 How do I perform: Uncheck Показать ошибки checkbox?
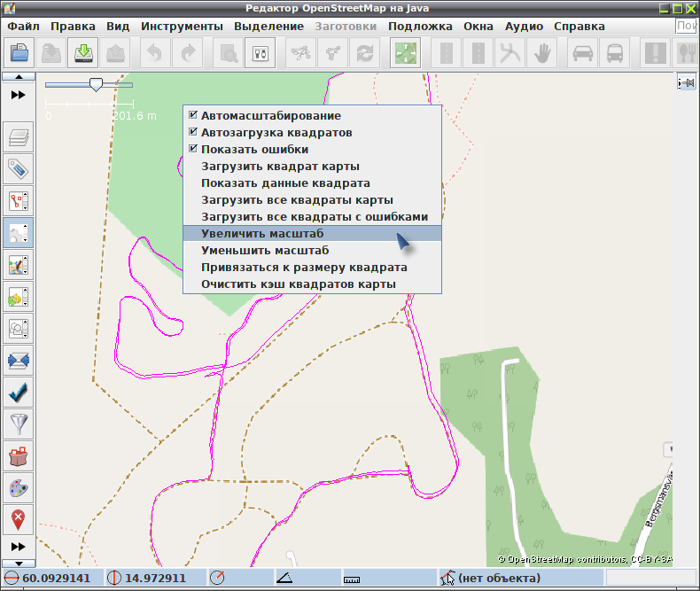point(193,149)
